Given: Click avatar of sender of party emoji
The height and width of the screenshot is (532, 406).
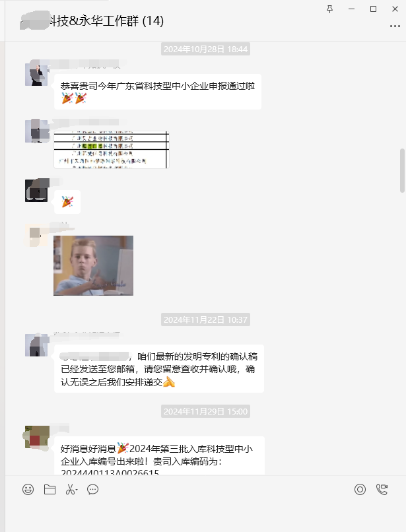Looking at the screenshot, I should (x=36, y=190).
